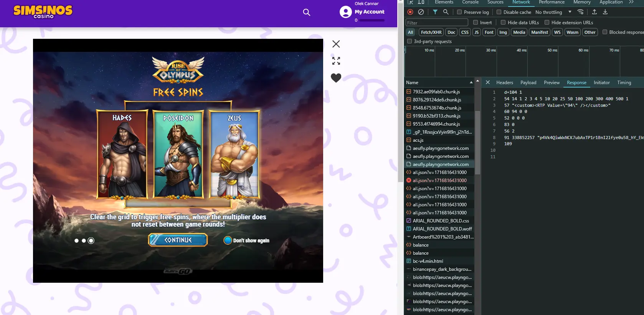Switch to the Elements tab
Screen dimensions: 644x315
coord(444,2)
